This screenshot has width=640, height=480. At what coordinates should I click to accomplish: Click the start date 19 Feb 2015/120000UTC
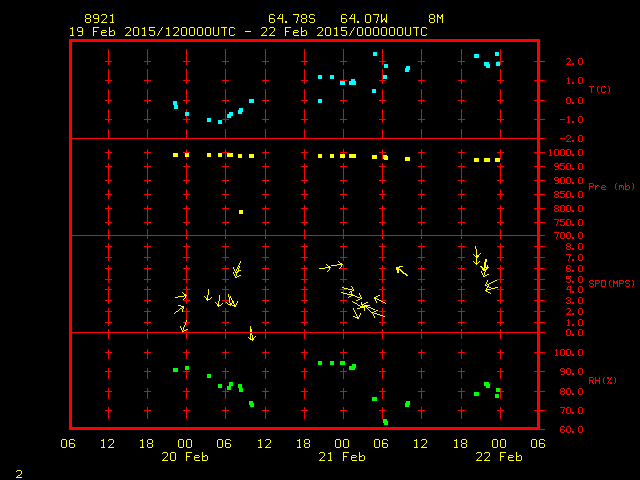pyautogui.click(x=148, y=31)
